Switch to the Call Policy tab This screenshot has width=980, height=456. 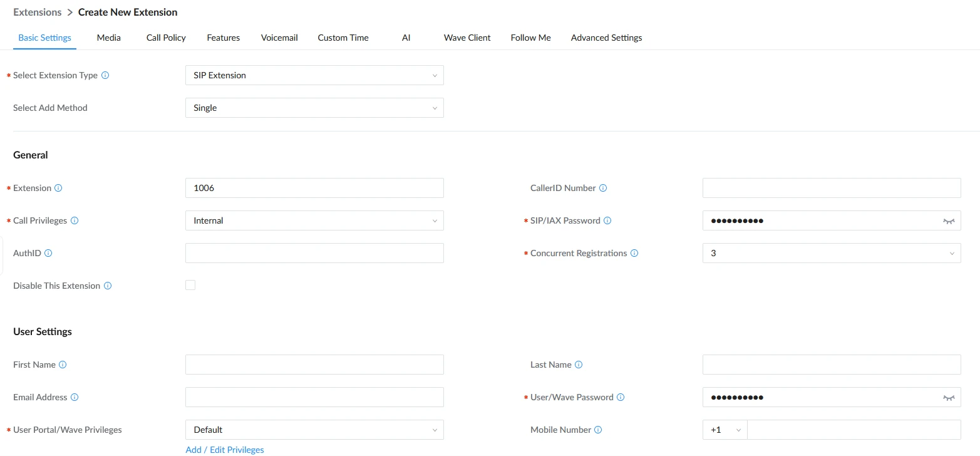(x=166, y=38)
